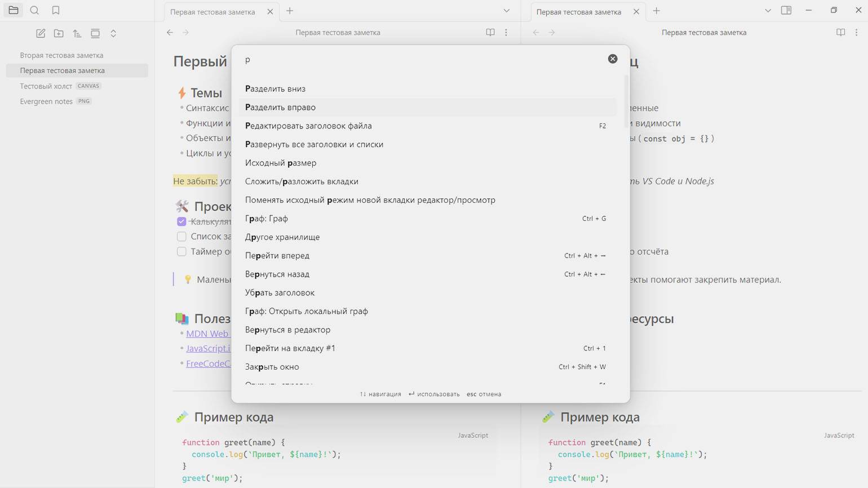
Task: Toggle the checked Калькулятор task checkbox
Action: (181, 221)
